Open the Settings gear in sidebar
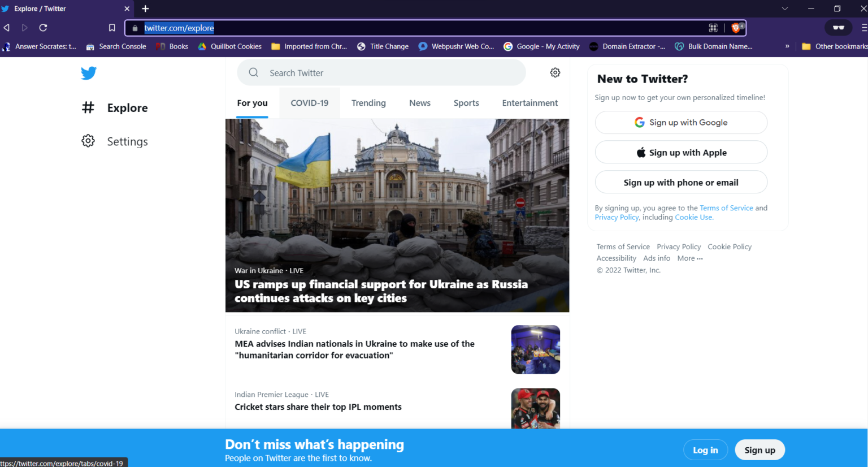 click(x=88, y=141)
